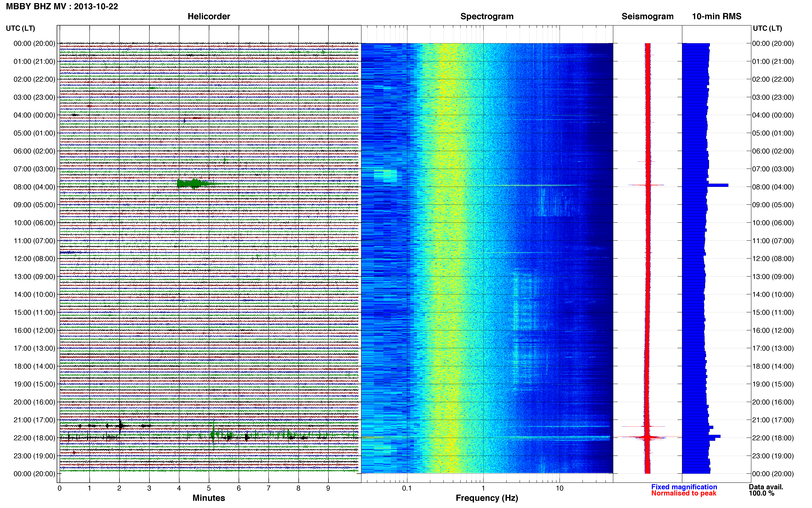Click the left '12:00 (08:00)' time label
Image resolution: width=812 pixels, height=508 pixels.
pos(34,259)
